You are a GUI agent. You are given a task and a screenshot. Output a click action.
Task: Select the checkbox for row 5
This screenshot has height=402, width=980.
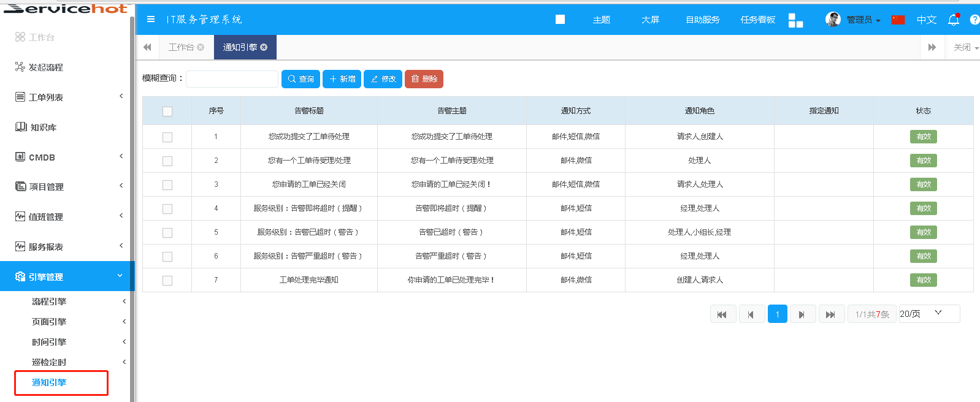pos(167,233)
